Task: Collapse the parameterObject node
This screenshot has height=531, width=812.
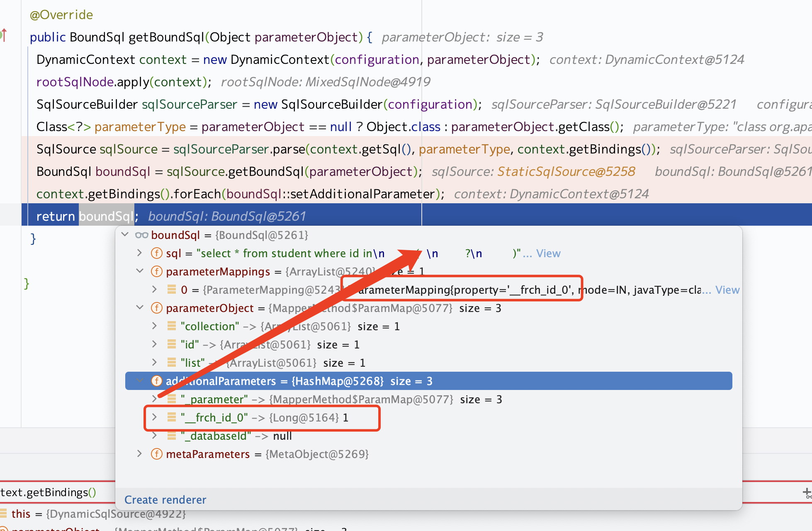Action: [x=140, y=308]
